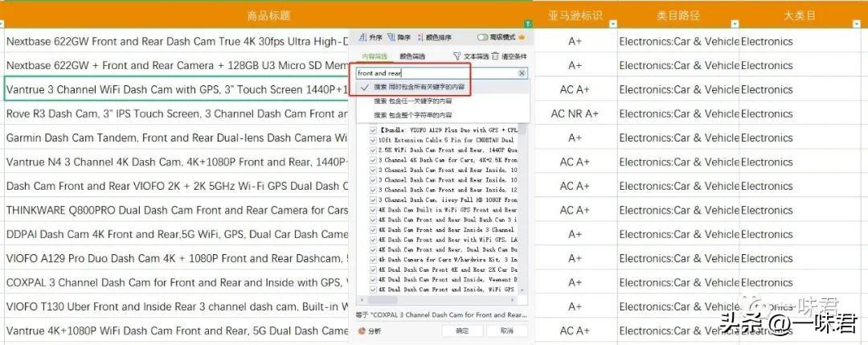The width and height of the screenshot is (868, 345).
Task: Open the 商品标题 column filter arrow
Action: pyautogui.click(x=528, y=24)
